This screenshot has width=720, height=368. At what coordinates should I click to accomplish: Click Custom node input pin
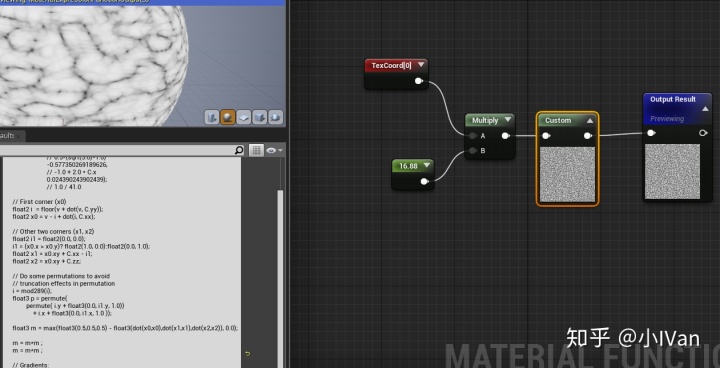pyautogui.click(x=546, y=136)
